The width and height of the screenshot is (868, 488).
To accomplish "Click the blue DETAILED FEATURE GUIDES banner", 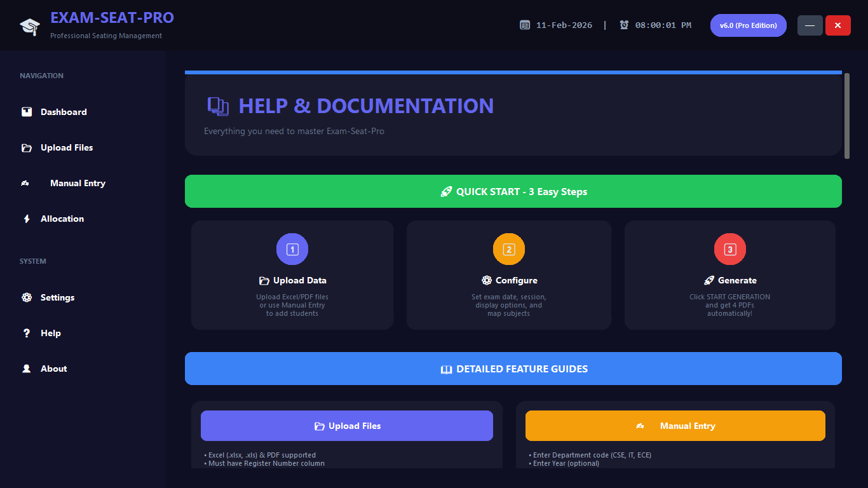I will tap(513, 369).
